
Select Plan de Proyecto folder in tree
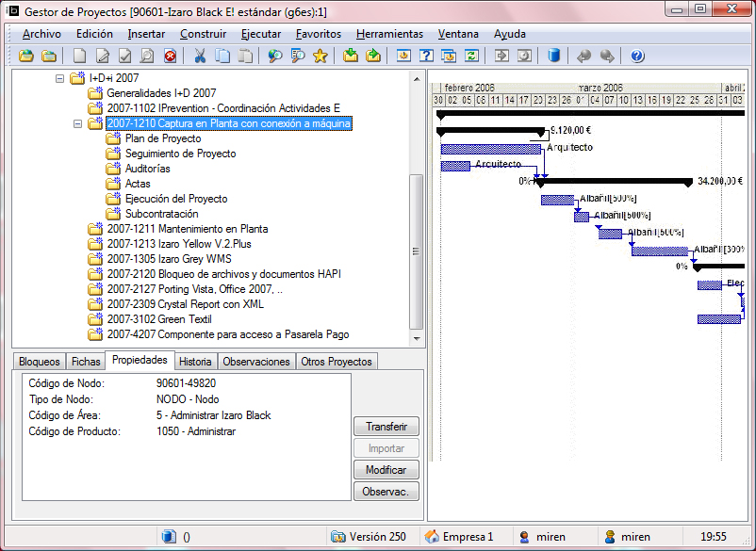click(x=163, y=138)
